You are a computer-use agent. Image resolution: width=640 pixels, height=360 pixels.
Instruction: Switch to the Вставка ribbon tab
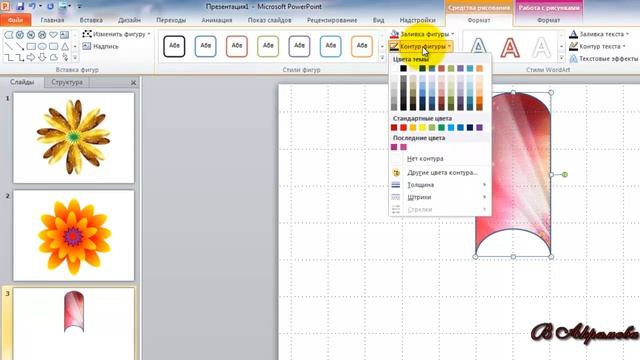(x=91, y=20)
